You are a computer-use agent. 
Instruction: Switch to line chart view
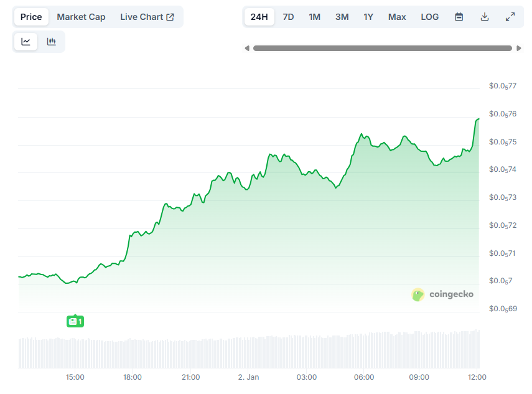point(26,42)
